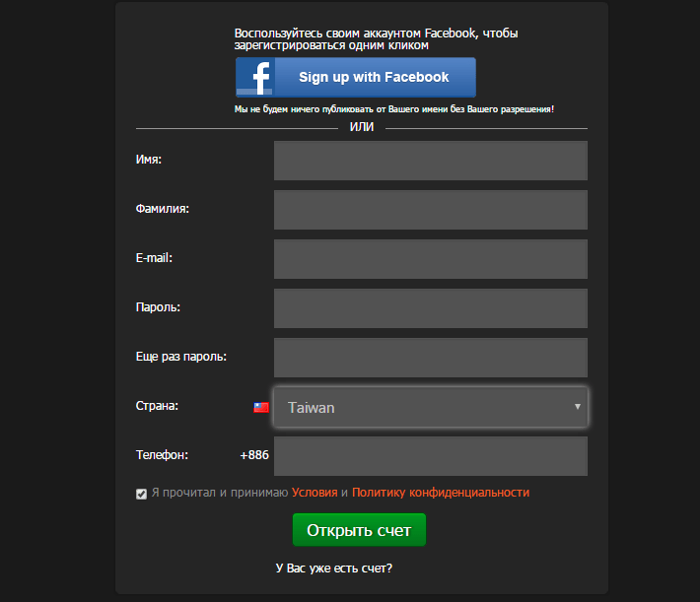Image resolution: width=700 pixels, height=602 pixels.
Task: Click the Еще раз пароль: label
Action: pos(181,357)
